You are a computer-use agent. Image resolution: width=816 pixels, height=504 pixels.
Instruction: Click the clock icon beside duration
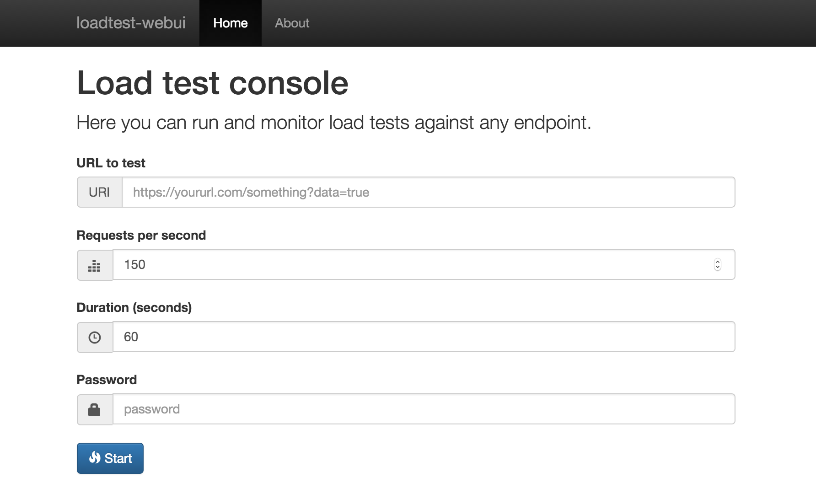point(95,338)
